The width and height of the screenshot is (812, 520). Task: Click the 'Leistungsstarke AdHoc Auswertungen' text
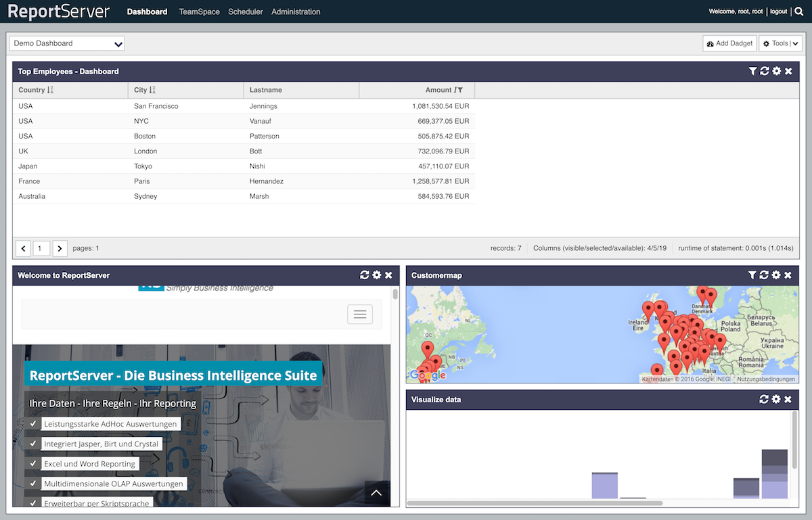pos(110,424)
